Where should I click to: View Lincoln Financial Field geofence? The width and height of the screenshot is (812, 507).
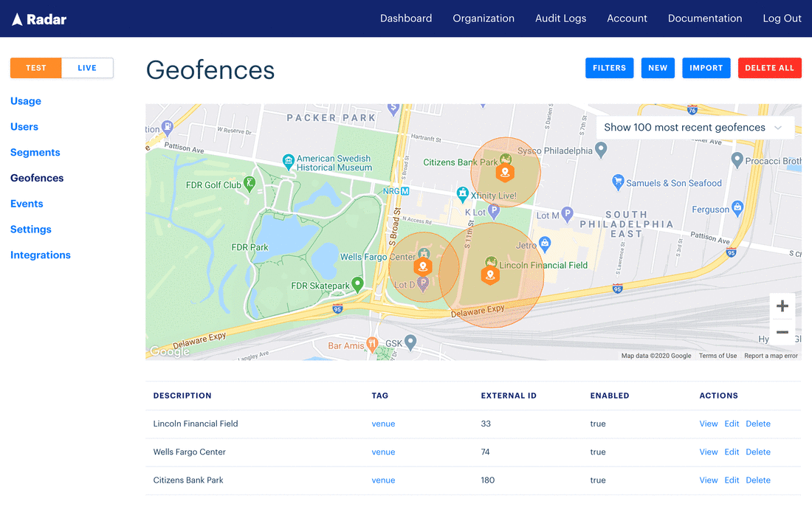pyautogui.click(x=709, y=424)
